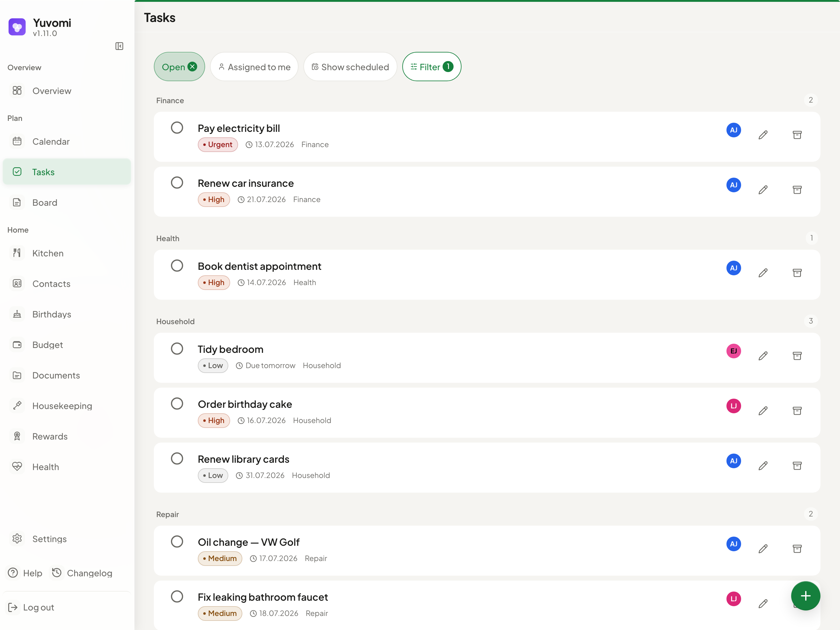This screenshot has height=630, width=840.
Task: Click AJ avatar on Pay electricity bill
Action: [734, 130]
